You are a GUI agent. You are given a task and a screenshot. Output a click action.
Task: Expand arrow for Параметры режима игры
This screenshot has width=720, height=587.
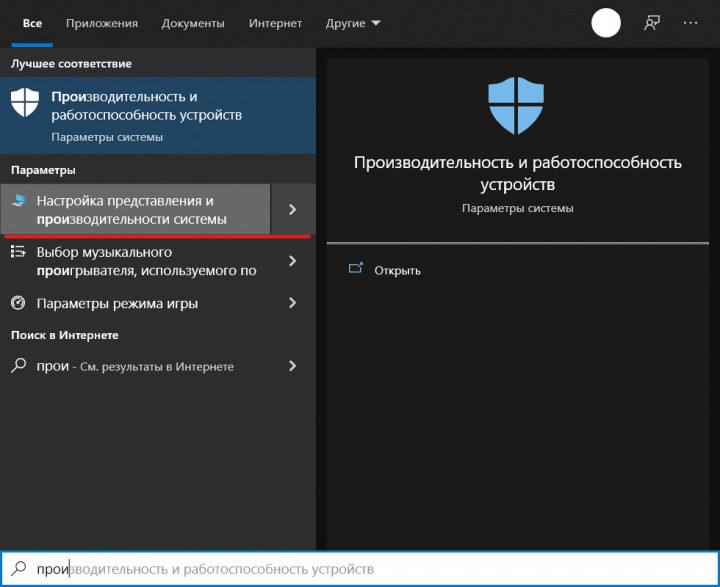[292, 303]
